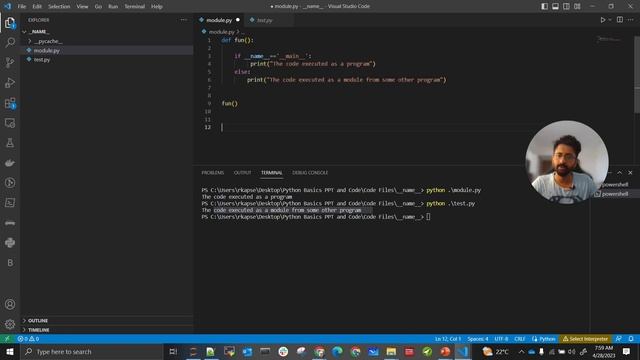The height and width of the screenshot is (360, 640).
Task: Open the Terminal menu
Action: click(x=135, y=7)
